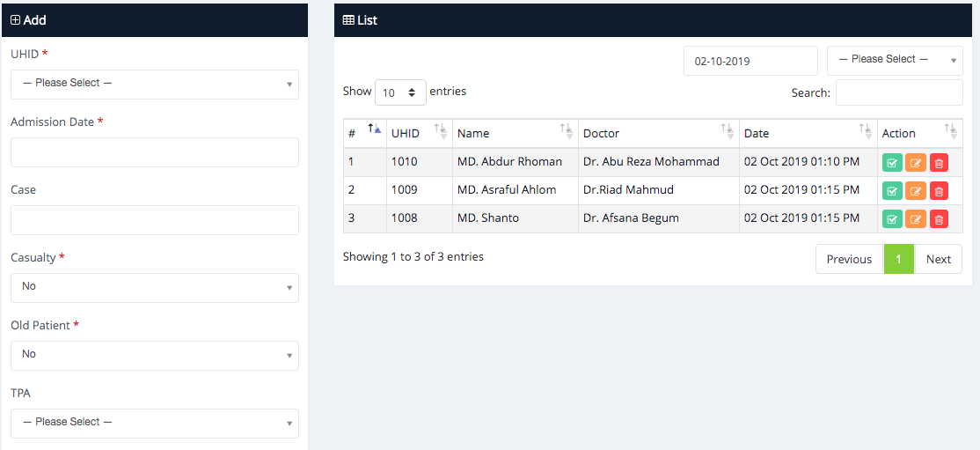Edit the MD. Asraful Ahlom record

point(916,191)
